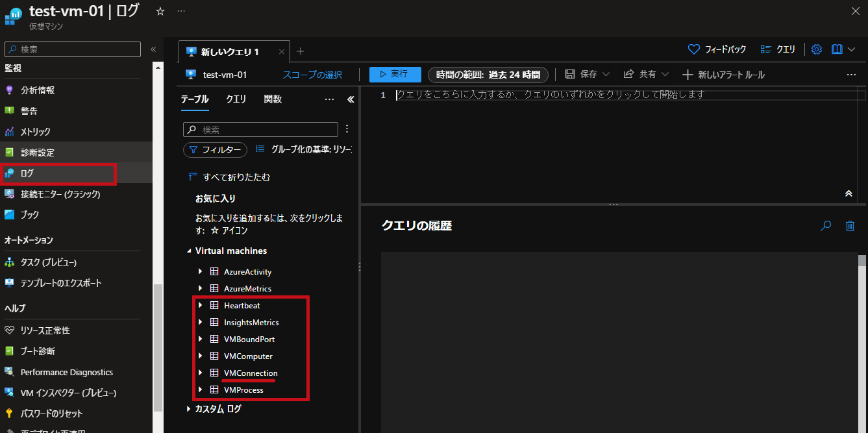Open the toolbar overflow ellipsis at the right

[851, 75]
